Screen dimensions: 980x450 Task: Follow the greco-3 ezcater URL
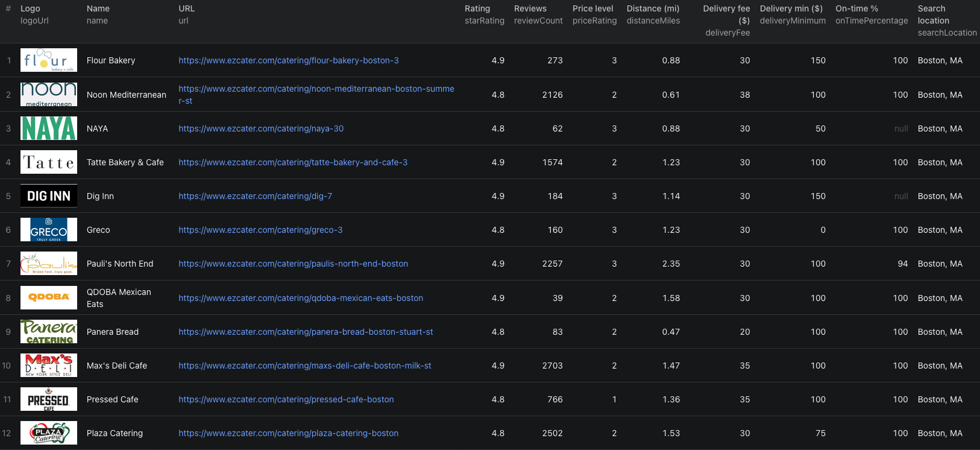point(260,230)
